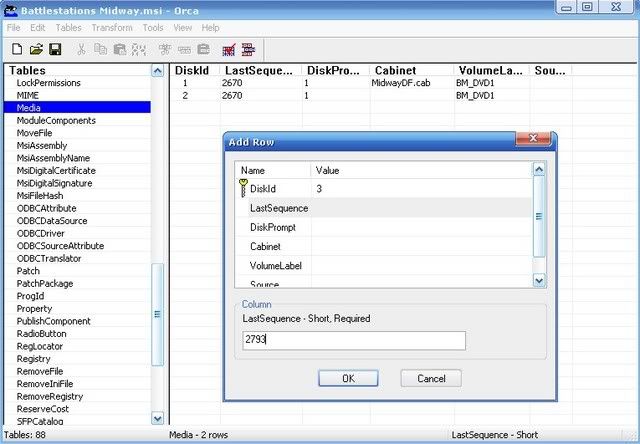Select the ModuleComponents table

coord(56,120)
